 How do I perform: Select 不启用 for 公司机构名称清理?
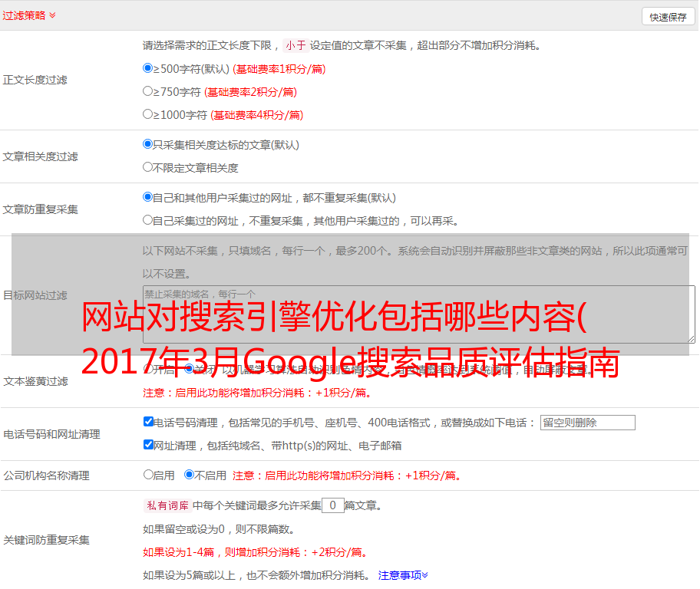pyautogui.click(x=190, y=475)
